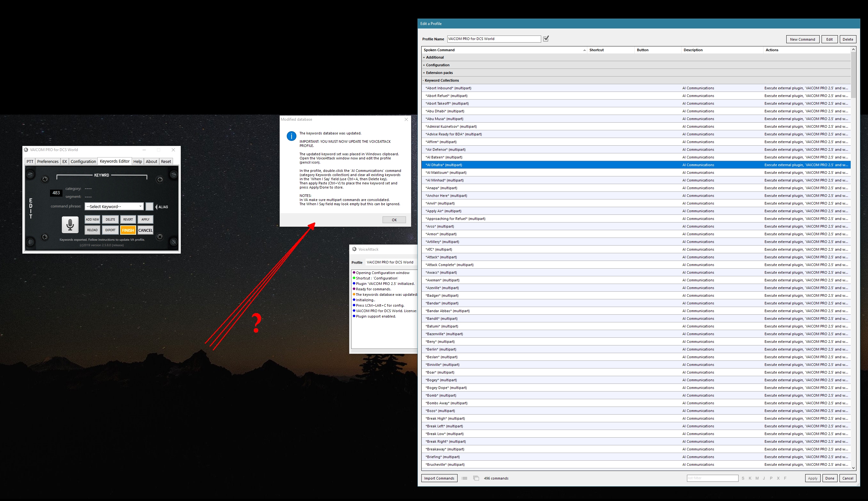868x501 pixels.
Task: Switch to the PTT tab
Action: (x=30, y=161)
